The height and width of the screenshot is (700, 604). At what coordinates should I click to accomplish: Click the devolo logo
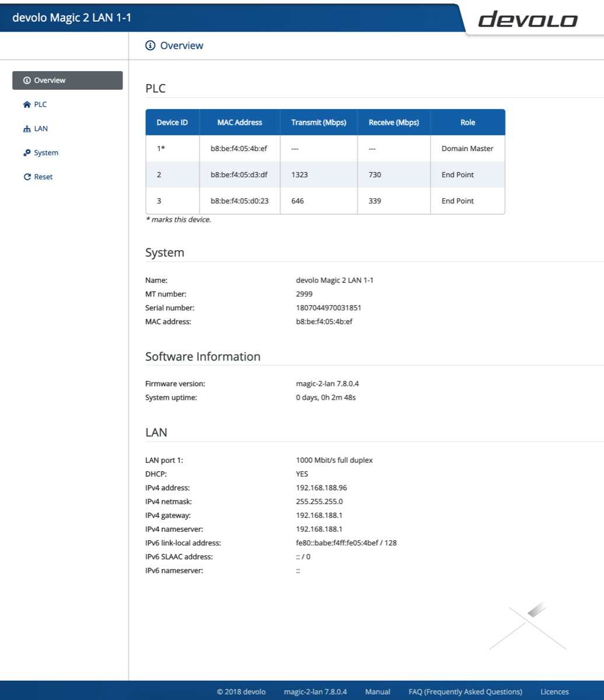coord(528,20)
